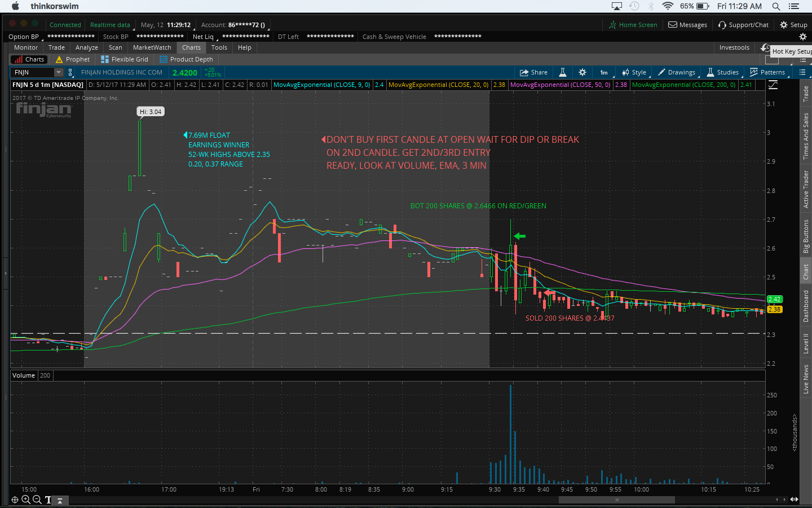Open the Studies menu
The width and height of the screenshot is (812, 508).
click(723, 72)
